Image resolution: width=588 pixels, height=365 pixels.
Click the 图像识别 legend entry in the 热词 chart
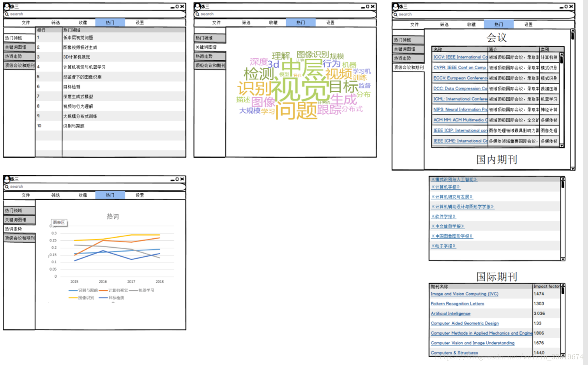pos(81,298)
